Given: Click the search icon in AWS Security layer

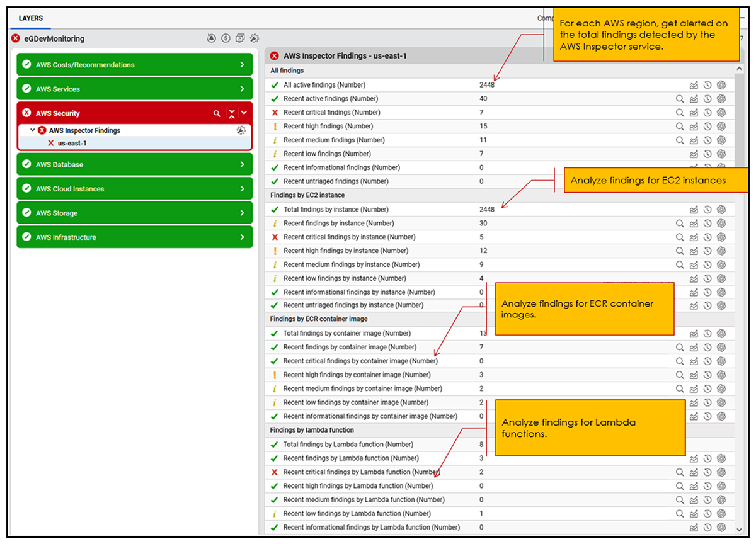Looking at the screenshot, I should 217,113.
